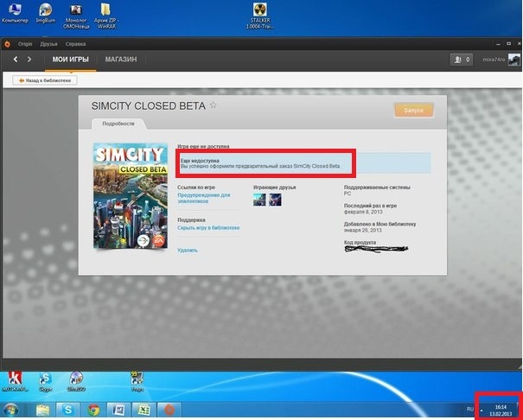Toggle the favorite star next to SimCity title
The width and height of the screenshot is (523, 420).
point(214,105)
